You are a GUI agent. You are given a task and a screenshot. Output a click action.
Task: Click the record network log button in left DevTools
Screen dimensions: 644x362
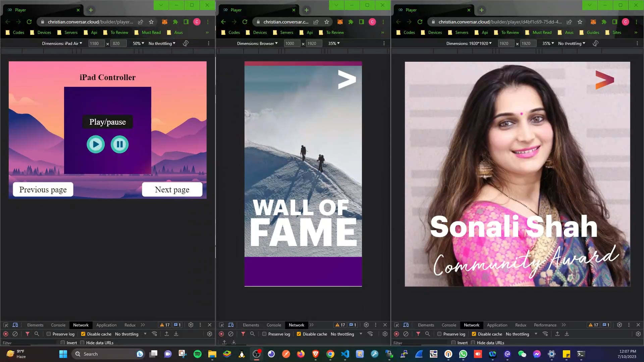[x=6, y=334]
